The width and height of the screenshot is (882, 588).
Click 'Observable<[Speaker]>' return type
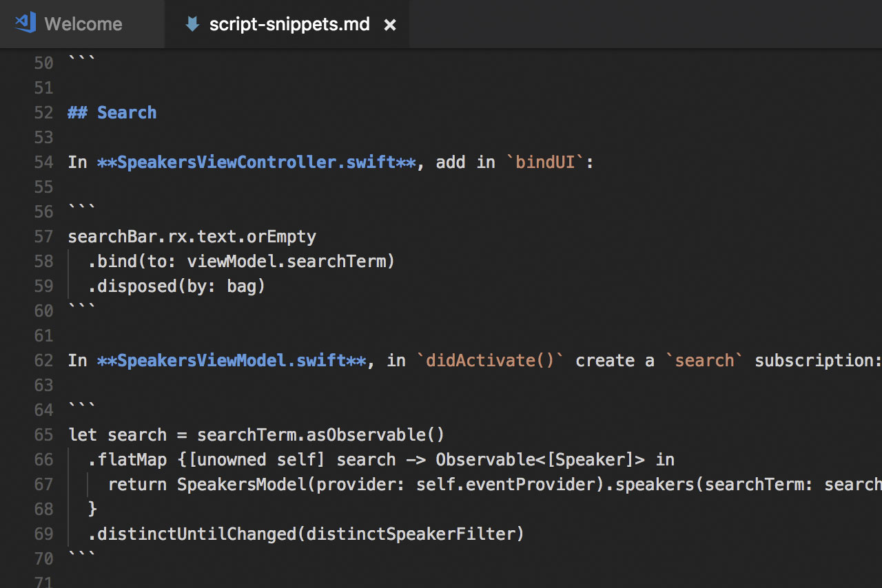coord(540,459)
